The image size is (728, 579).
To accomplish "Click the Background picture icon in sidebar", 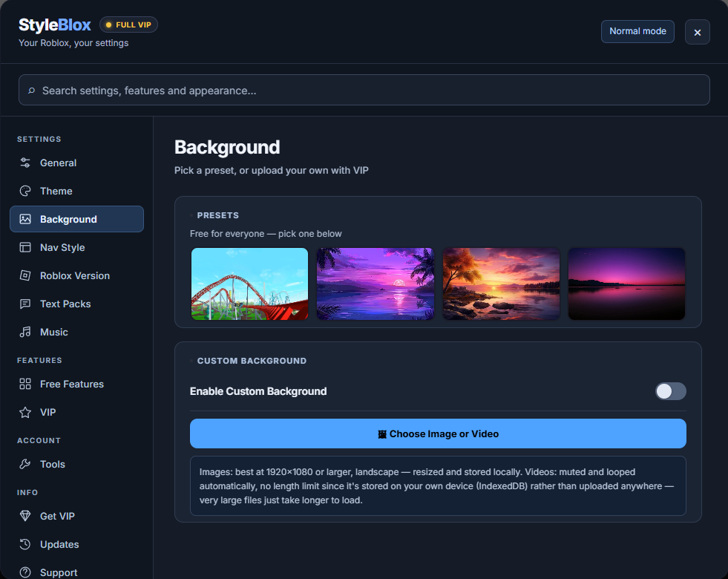I will point(25,219).
